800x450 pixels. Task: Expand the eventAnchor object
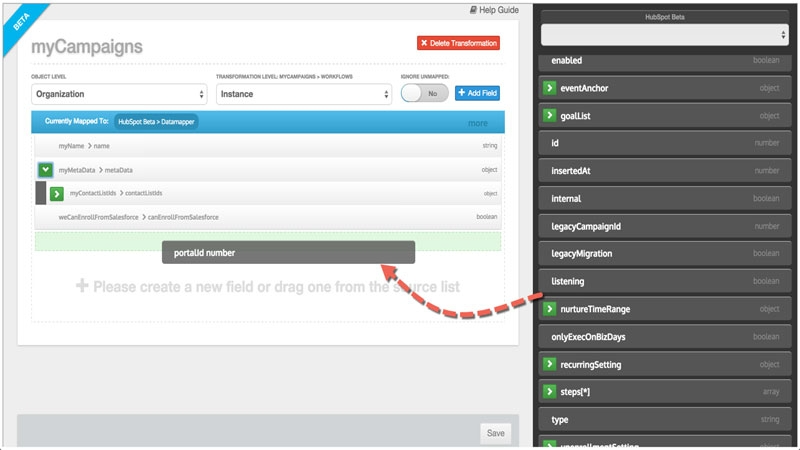[549, 88]
